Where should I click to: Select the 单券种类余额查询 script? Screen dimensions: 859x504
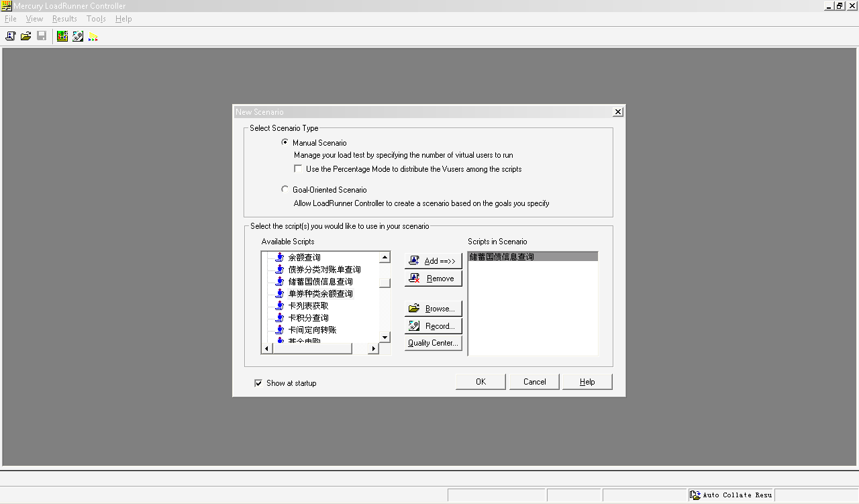tap(320, 294)
